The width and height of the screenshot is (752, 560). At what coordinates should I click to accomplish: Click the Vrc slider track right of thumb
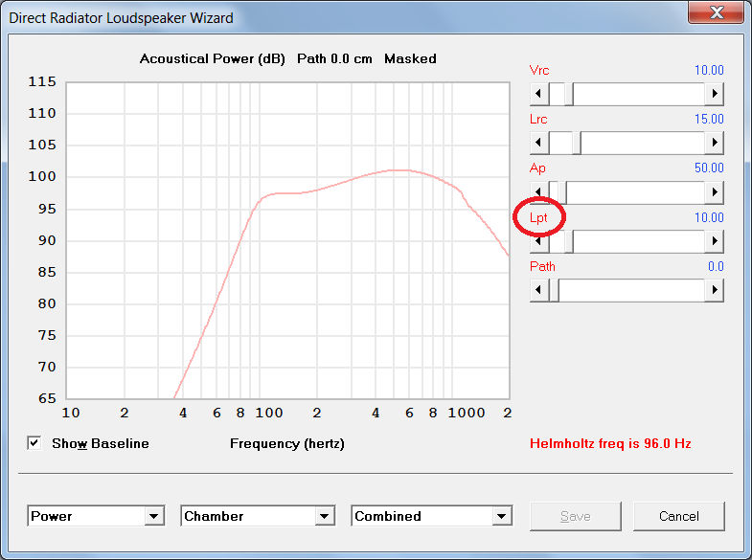tap(639, 94)
